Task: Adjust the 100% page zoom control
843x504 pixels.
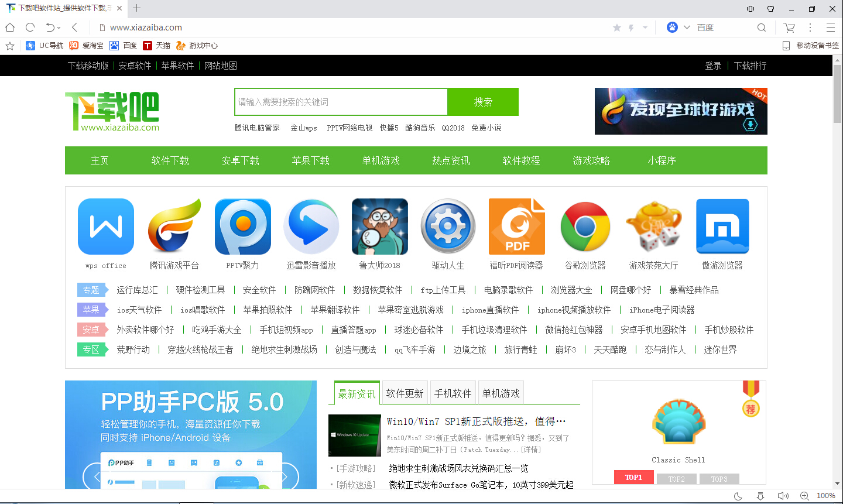Action: click(x=827, y=495)
